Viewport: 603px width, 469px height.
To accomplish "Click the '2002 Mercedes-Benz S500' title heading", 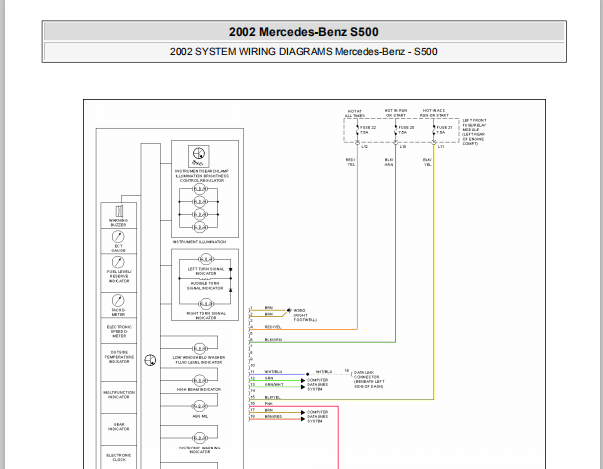I will pos(303,32).
